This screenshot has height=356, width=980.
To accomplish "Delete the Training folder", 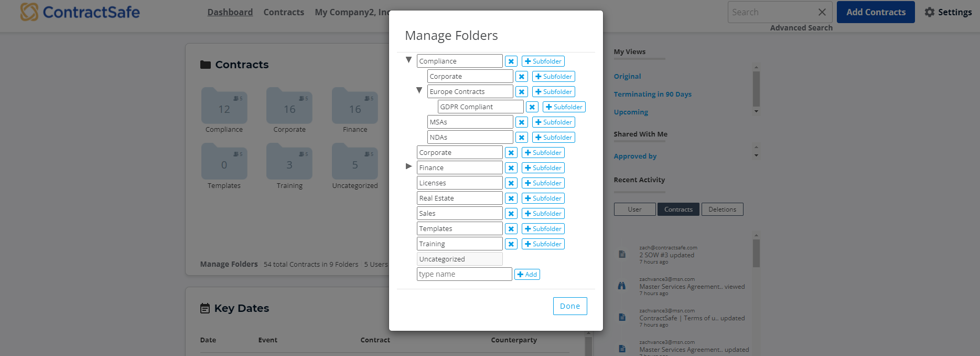I will pos(511,244).
